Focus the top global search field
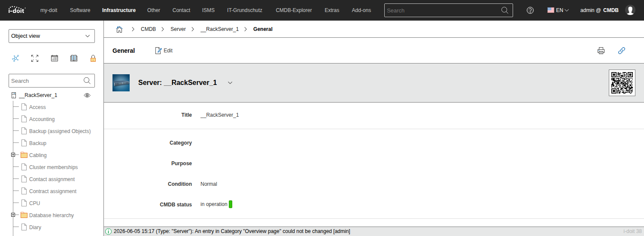This screenshot has height=236, width=644. (x=444, y=10)
